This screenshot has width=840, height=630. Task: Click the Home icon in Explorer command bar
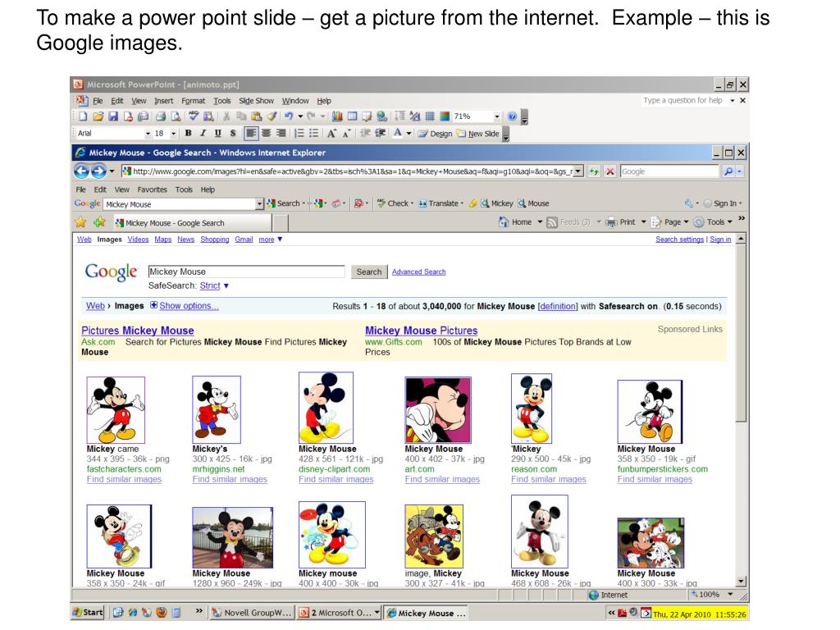(x=504, y=221)
